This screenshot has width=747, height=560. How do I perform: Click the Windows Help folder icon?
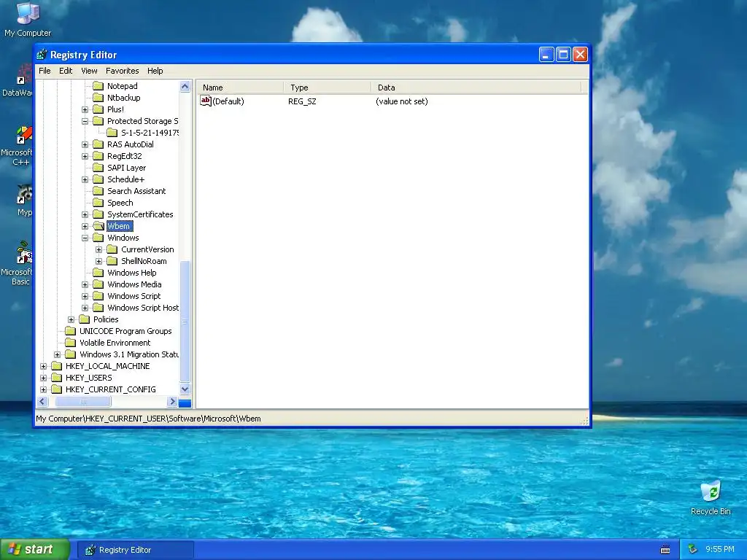click(x=98, y=273)
